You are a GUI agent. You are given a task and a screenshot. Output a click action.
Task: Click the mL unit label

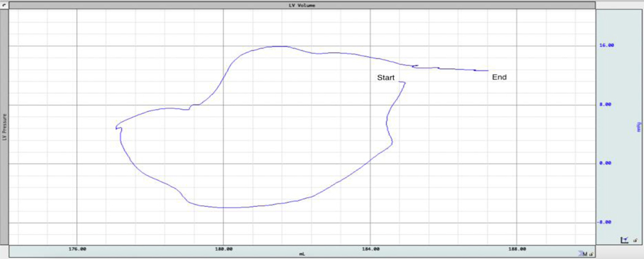coord(302,254)
